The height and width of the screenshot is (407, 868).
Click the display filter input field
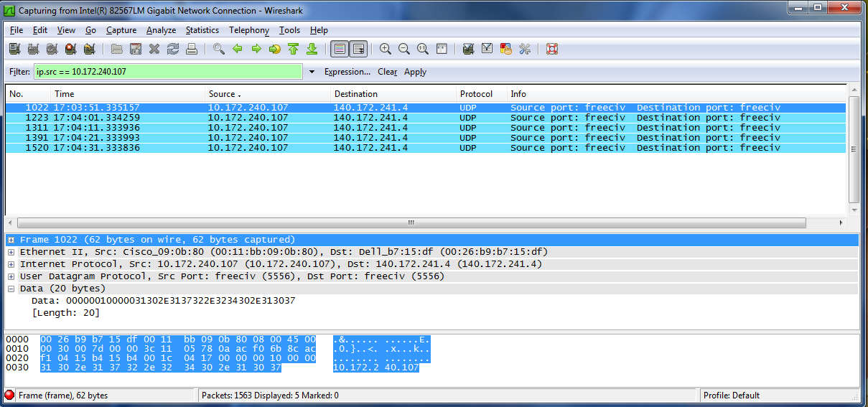[x=168, y=72]
